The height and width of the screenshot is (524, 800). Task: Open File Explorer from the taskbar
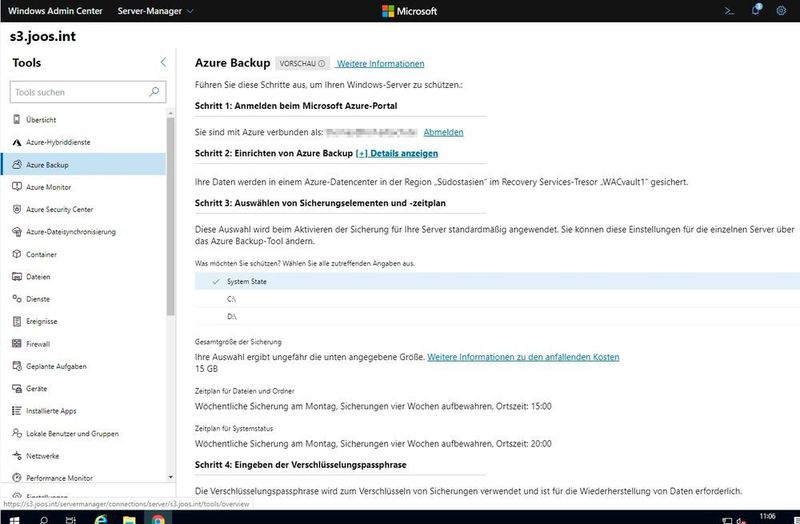pyautogui.click(x=130, y=519)
